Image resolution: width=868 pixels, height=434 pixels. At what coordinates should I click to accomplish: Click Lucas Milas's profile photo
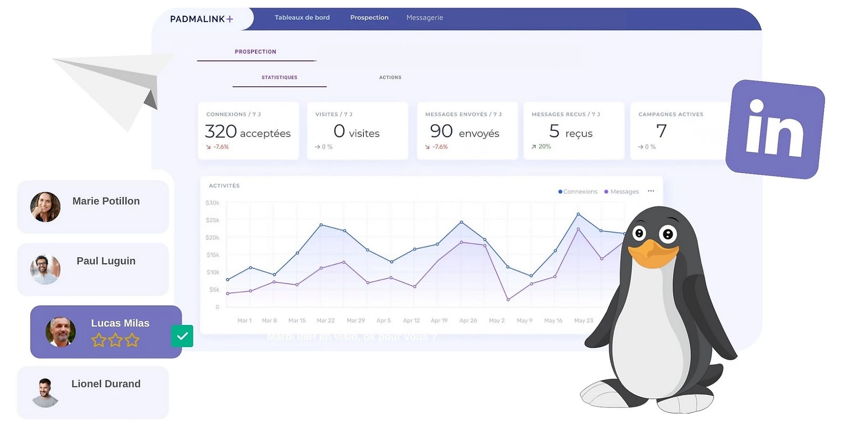point(60,332)
